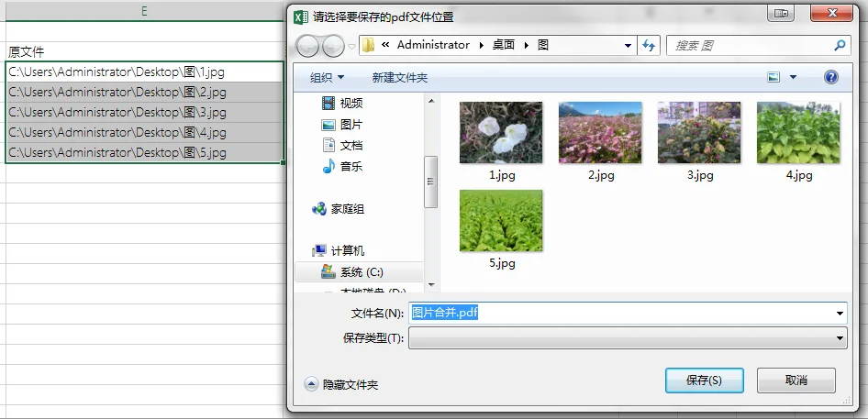
Task: Click the change view icon
Action: pyautogui.click(x=773, y=77)
